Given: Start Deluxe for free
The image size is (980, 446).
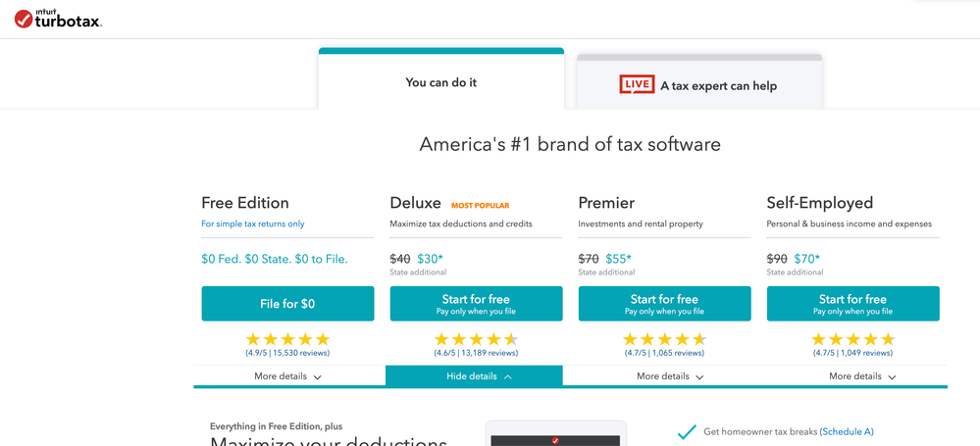Looking at the screenshot, I should (476, 304).
